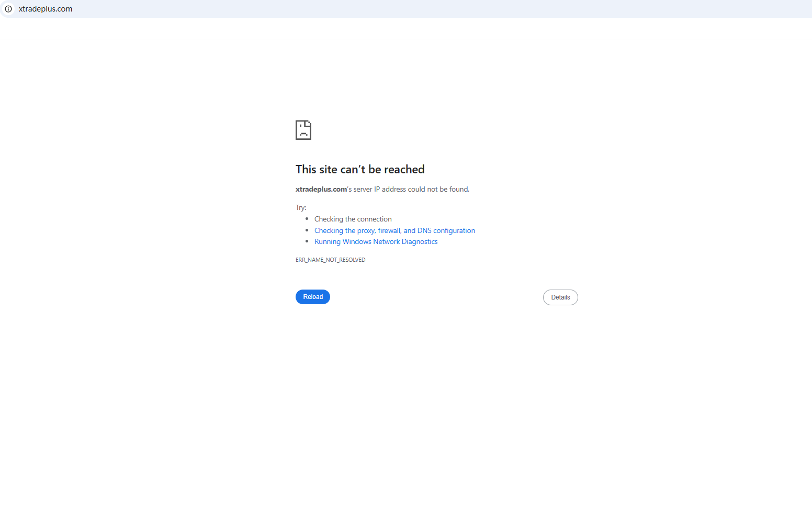Click the "Try:" label
The height and width of the screenshot is (510, 812).
pyautogui.click(x=301, y=207)
